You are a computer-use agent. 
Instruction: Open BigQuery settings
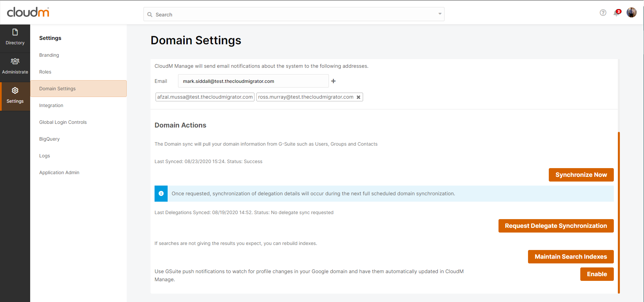[x=49, y=139]
